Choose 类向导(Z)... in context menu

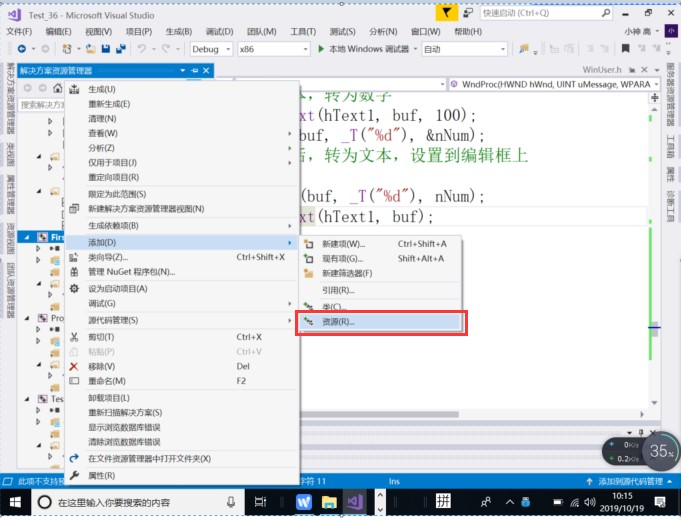click(x=182, y=257)
